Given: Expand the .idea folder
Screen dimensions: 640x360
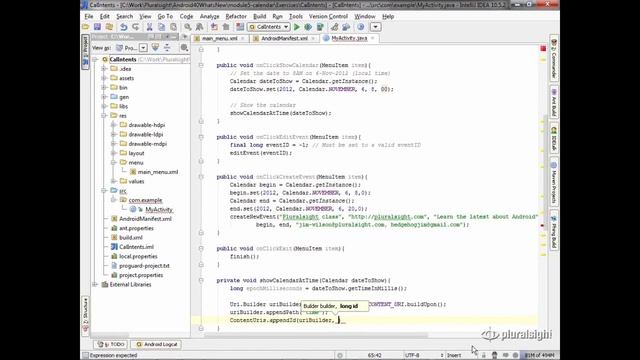Looking at the screenshot, I should click(104, 69).
